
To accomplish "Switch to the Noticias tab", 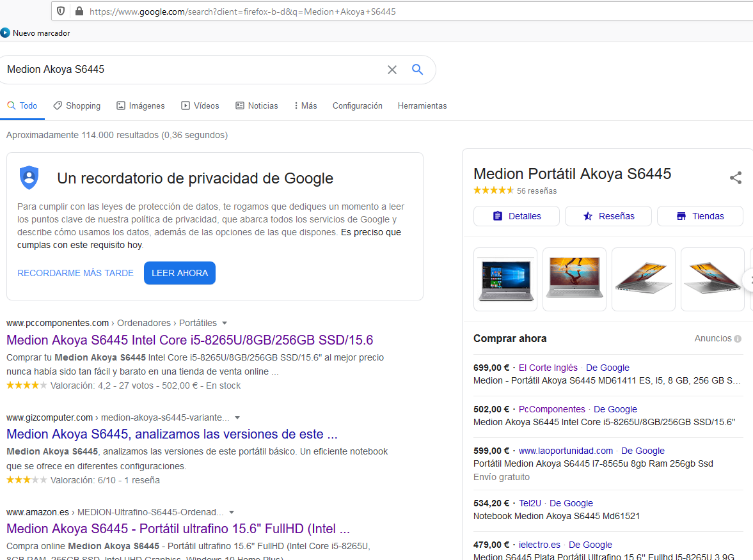I will 257,105.
